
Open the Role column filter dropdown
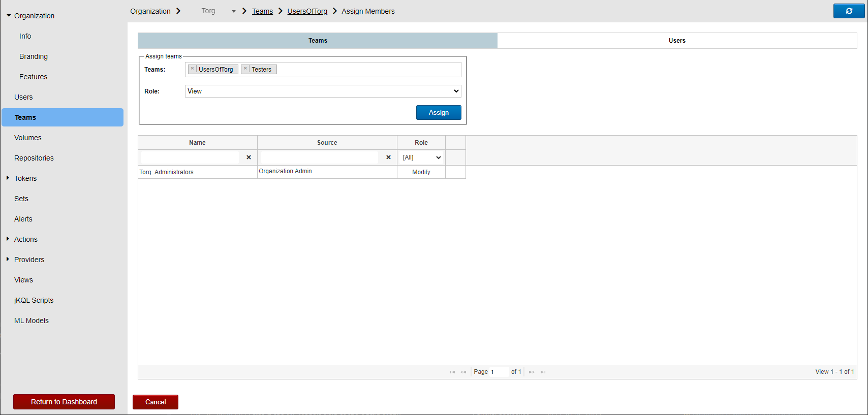(422, 157)
